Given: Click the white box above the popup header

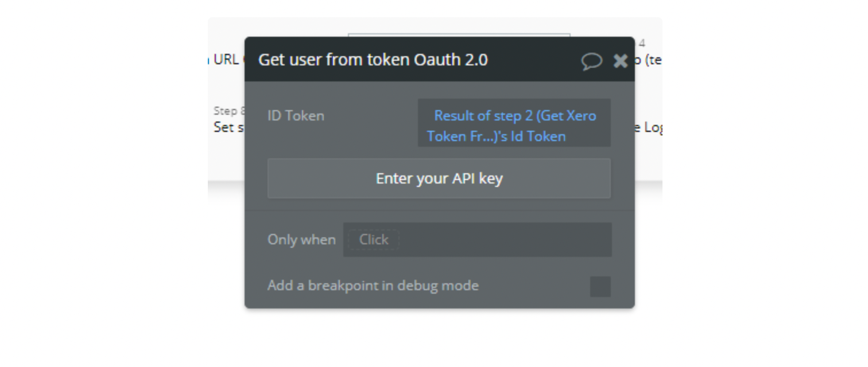Looking at the screenshot, I should (x=459, y=35).
